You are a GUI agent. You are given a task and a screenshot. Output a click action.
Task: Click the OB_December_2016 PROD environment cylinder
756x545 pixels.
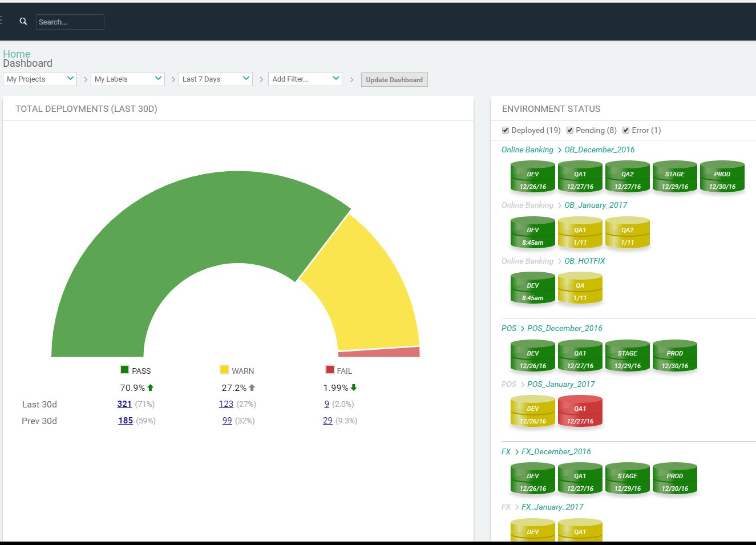(722, 177)
